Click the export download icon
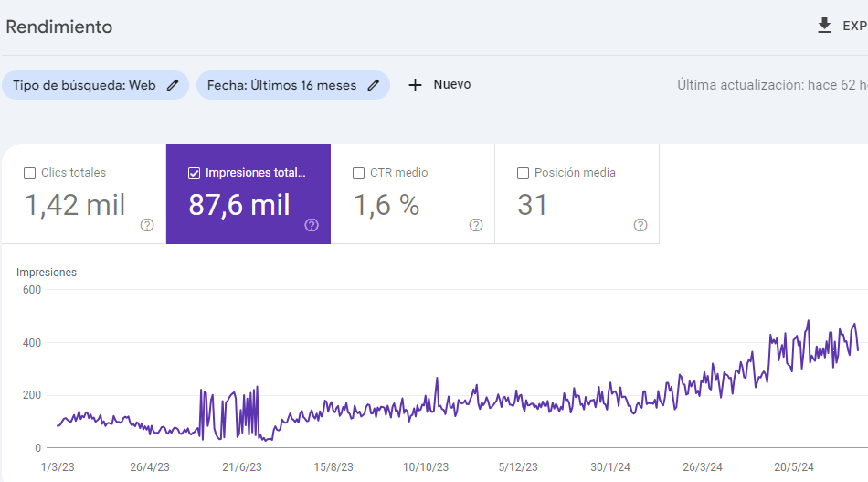 point(824,26)
